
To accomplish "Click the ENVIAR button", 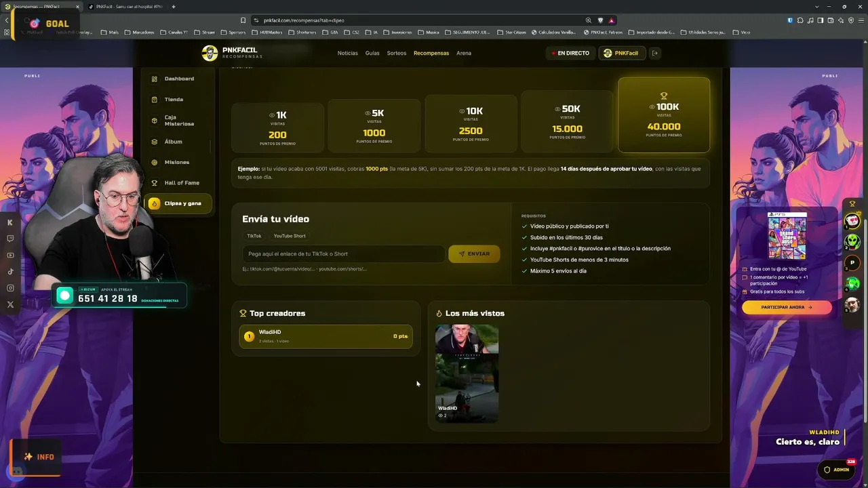I will point(474,253).
